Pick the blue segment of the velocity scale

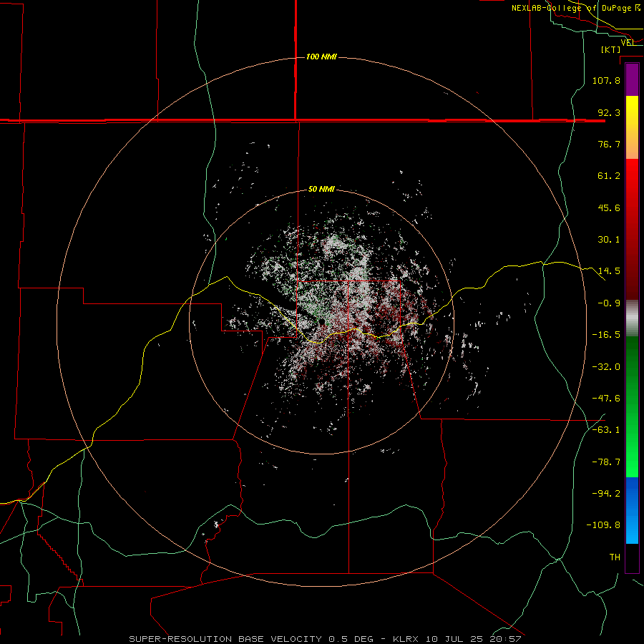click(632, 510)
